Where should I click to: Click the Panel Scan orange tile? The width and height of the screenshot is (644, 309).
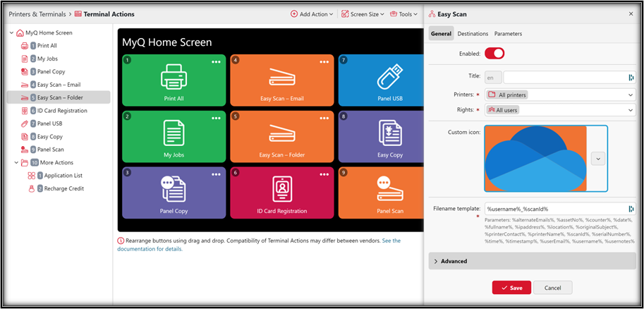(x=381, y=193)
